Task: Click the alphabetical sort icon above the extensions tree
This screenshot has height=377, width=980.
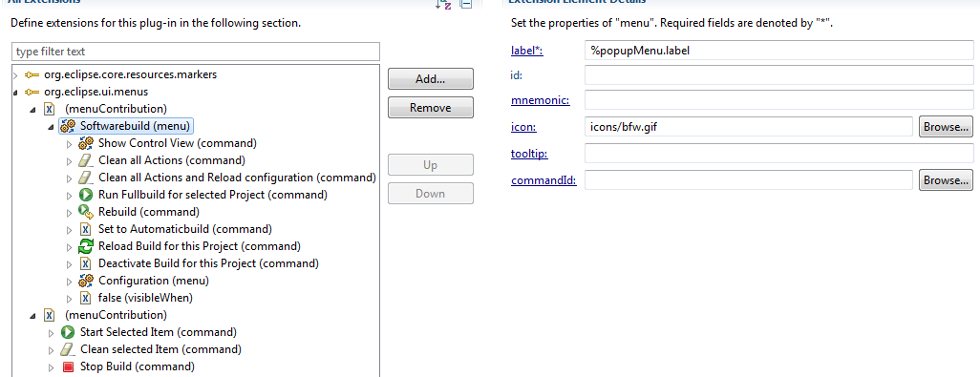Action: click(443, 3)
